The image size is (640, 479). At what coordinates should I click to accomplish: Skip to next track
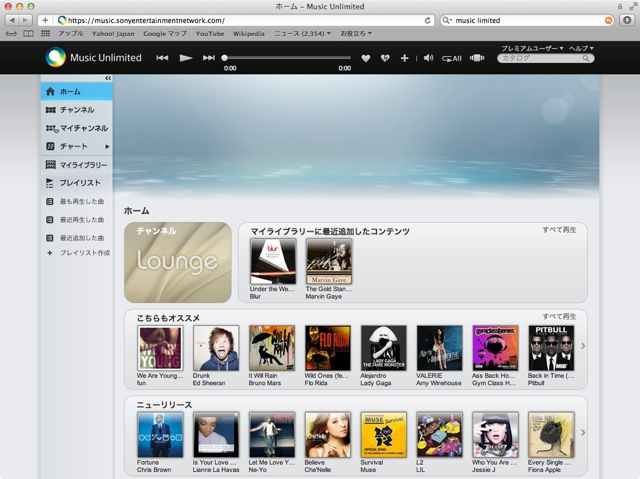(209, 58)
